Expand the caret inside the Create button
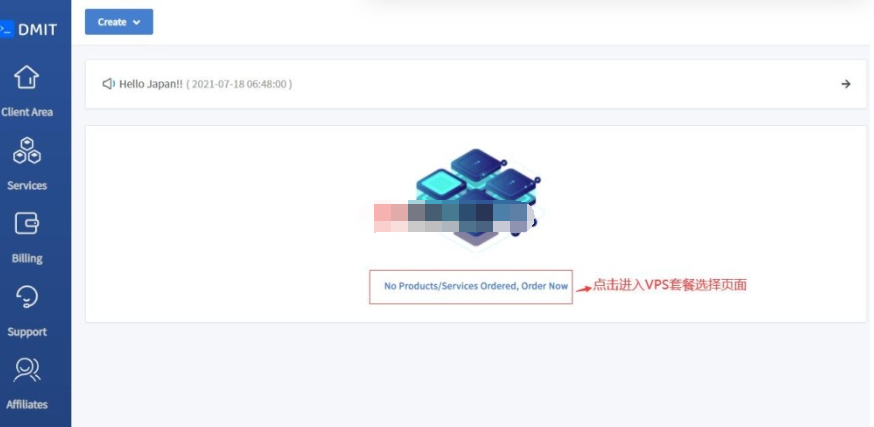This screenshot has width=874, height=427. [x=136, y=22]
